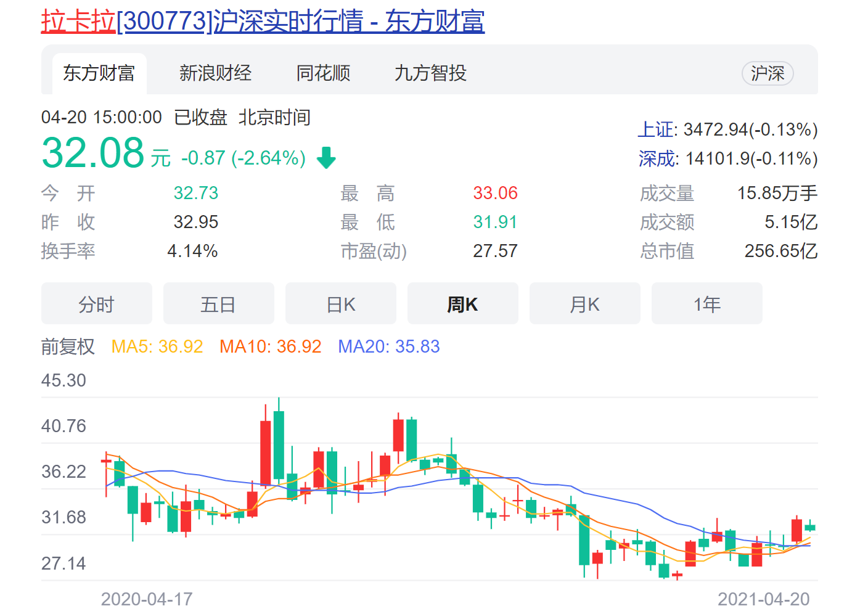Switch to the 月K monthly chart

585,303
